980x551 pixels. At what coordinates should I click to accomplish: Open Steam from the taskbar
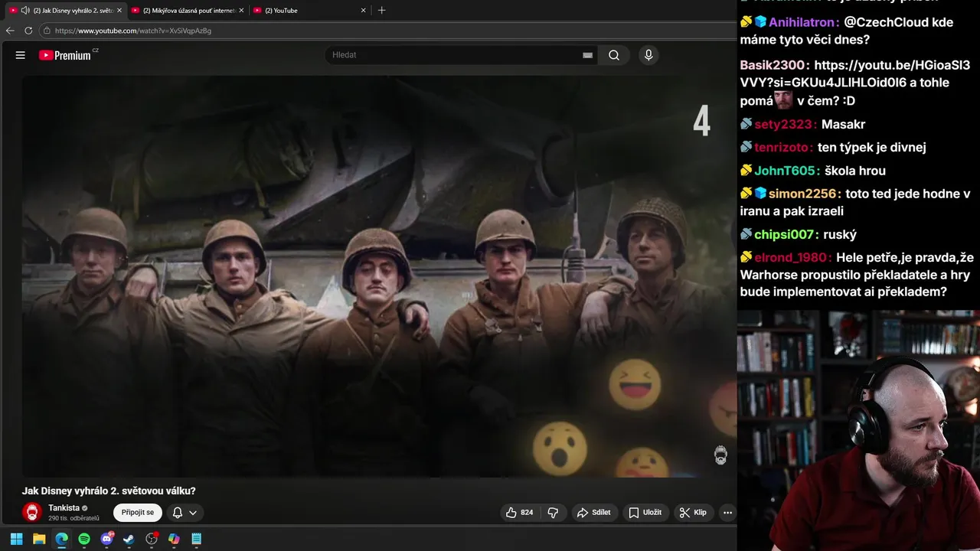pos(129,539)
